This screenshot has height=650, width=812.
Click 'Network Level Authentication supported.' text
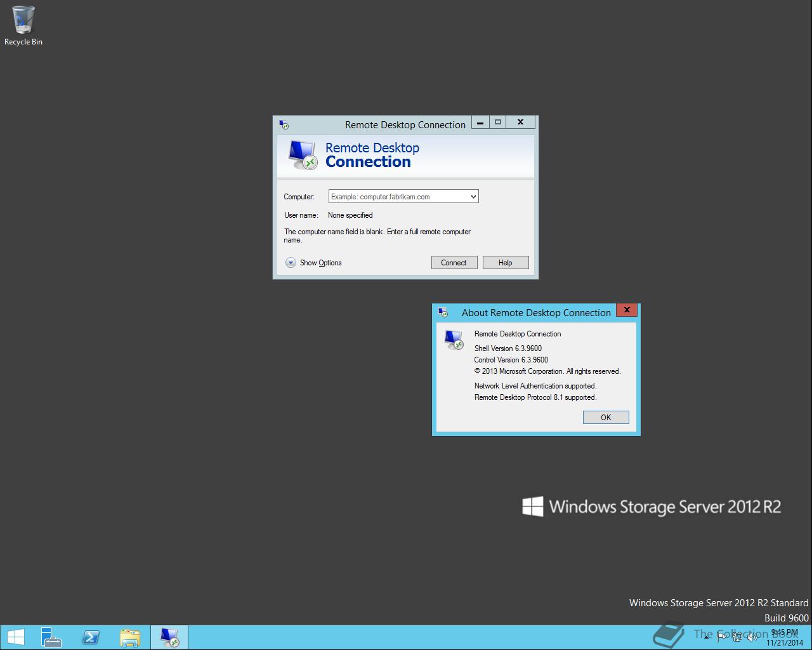tap(535, 386)
